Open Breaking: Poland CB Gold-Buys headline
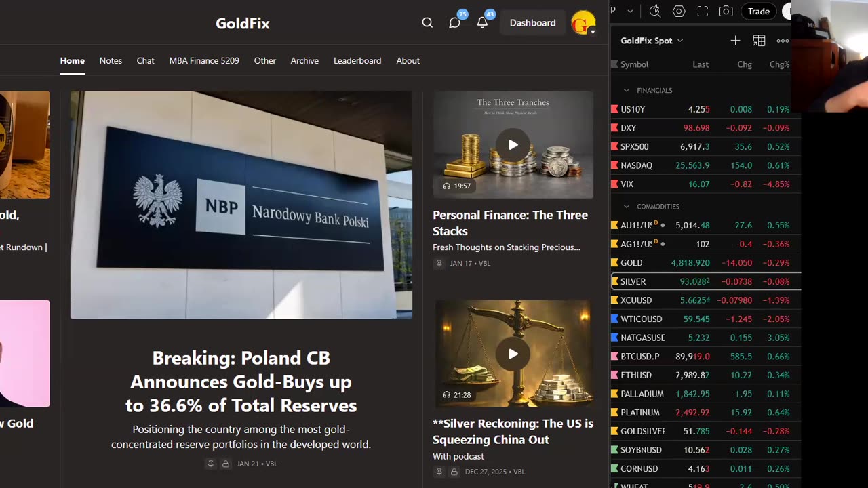 [x=241, y=381]
